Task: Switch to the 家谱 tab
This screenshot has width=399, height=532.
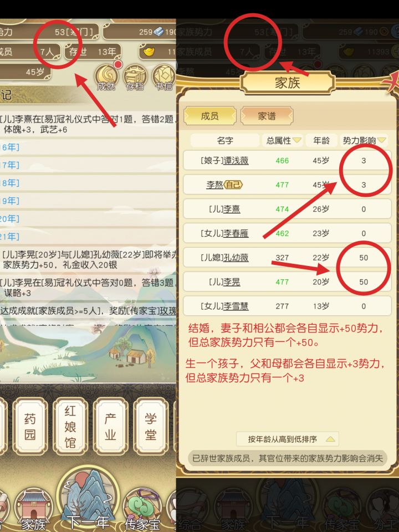Action: (x=267, y=116)
